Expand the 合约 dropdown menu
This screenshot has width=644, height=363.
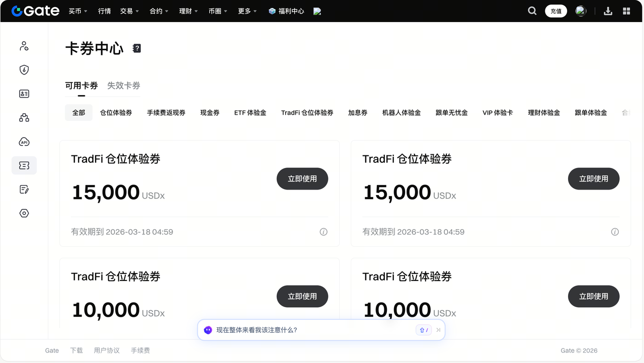159,11
